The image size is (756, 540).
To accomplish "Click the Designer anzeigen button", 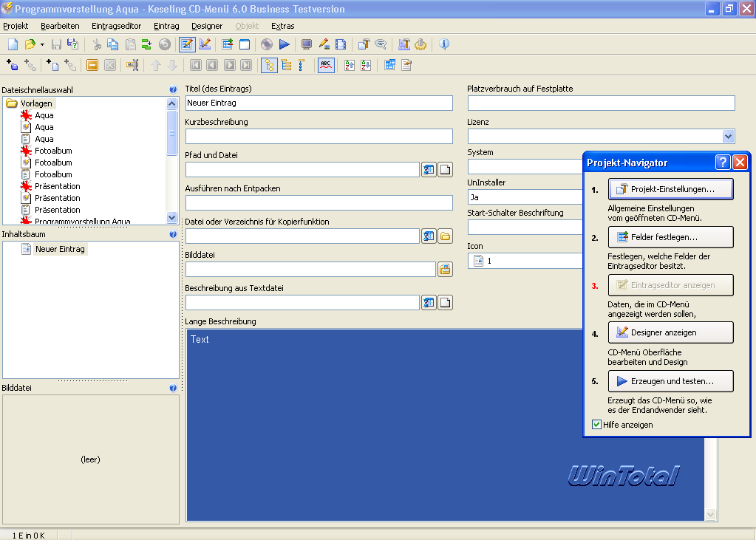I will pyautogui.click(x=671, y=332).
